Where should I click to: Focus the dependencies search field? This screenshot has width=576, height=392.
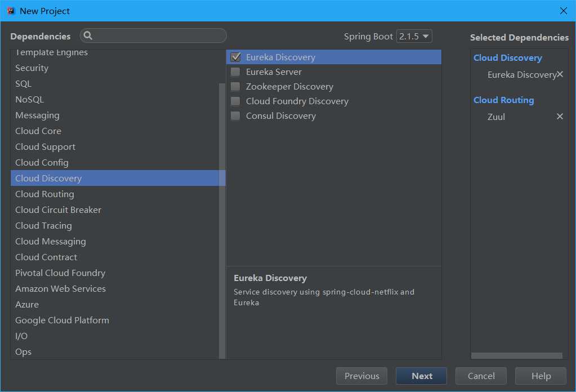point(153,35)
